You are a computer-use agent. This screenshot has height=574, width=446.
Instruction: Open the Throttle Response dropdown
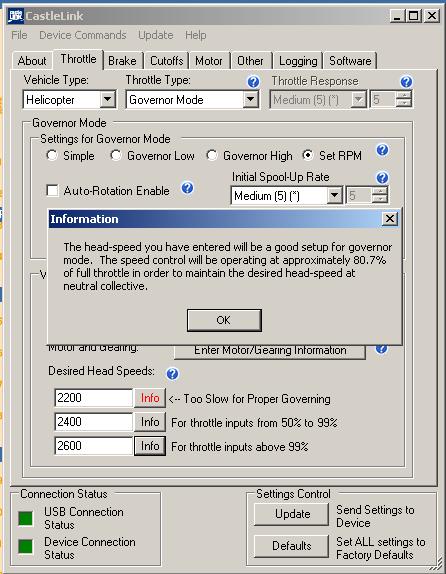click(x=358, y=99)
